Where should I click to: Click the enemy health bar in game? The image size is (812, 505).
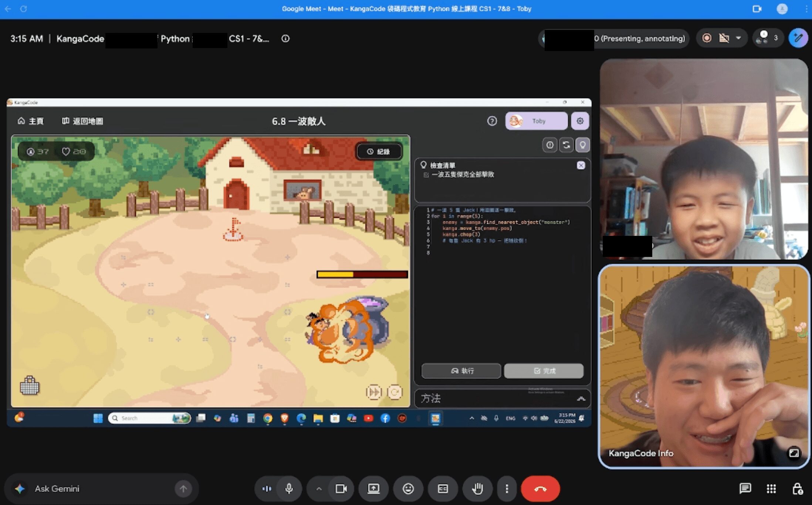coord(362,274)
